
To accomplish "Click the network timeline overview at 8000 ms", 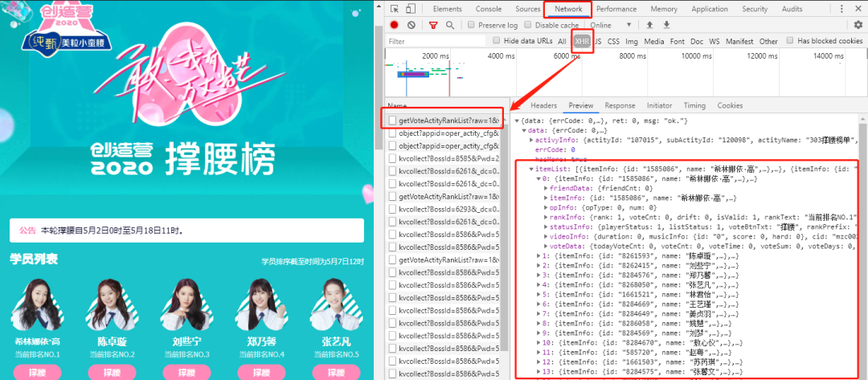I will [633, 56].
